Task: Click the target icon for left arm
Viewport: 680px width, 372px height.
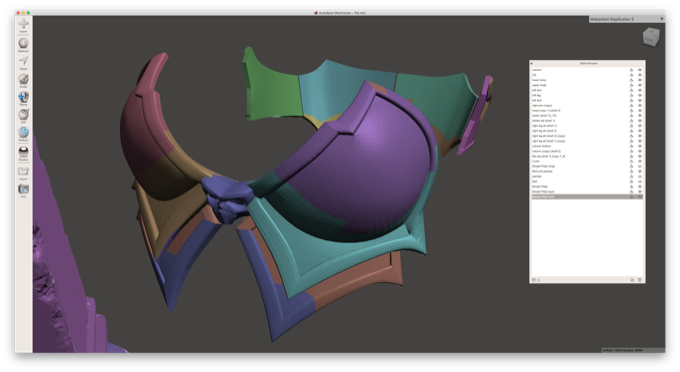Action: click(x=631, y=90)
